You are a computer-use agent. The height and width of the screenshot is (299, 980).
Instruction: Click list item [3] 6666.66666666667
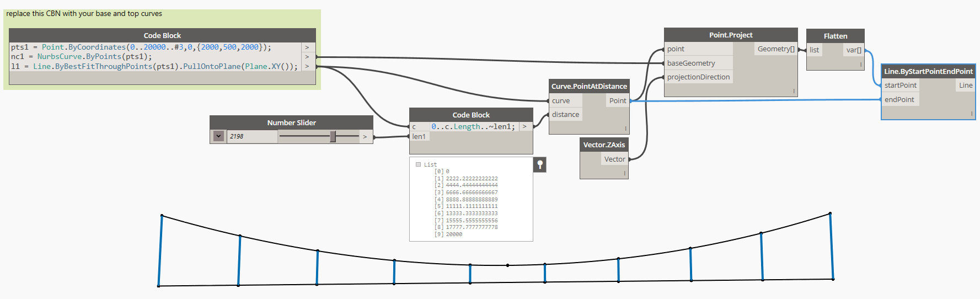tap(466, 193)
